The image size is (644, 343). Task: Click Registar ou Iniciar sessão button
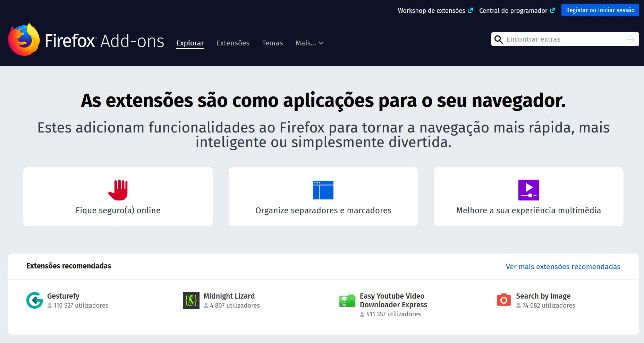(600, 10)
